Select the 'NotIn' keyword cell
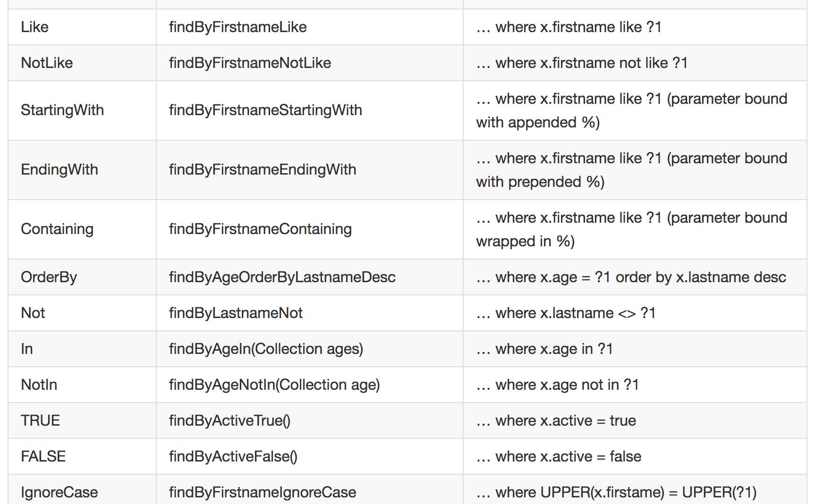 click(x=39, y=385)
